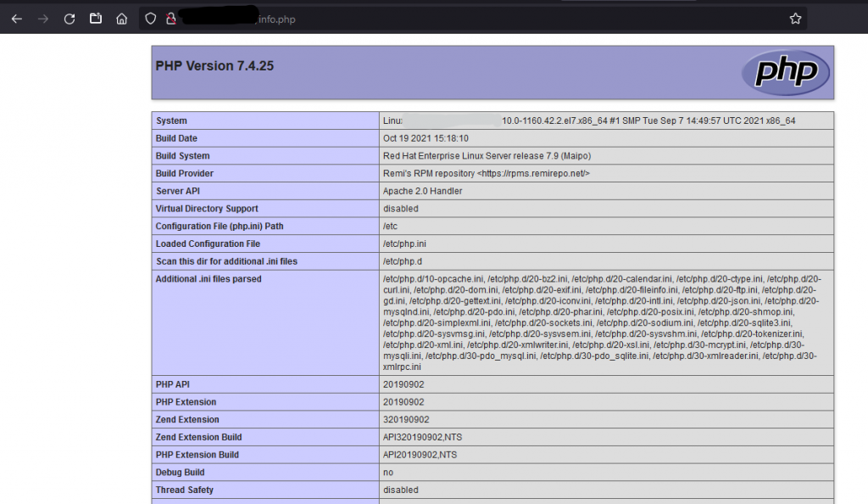Click the Loaded Configuration File label
This screenshot has height=504, width=868.
click(x=208, y=244)
